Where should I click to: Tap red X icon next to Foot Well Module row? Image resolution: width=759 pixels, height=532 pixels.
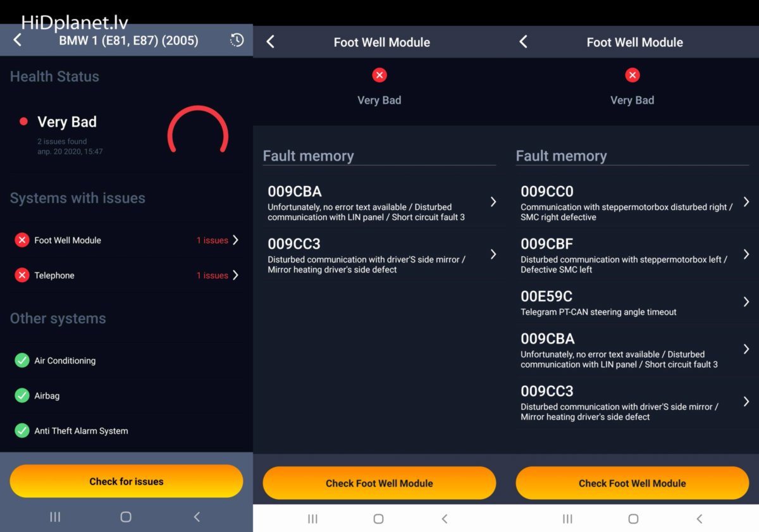[x=22, y=240]
